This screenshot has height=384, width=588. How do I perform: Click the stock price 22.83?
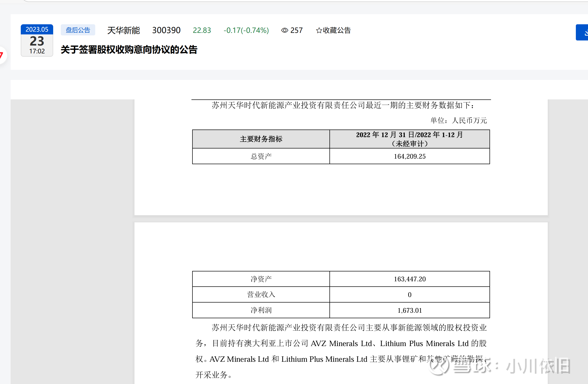point(202,30)
